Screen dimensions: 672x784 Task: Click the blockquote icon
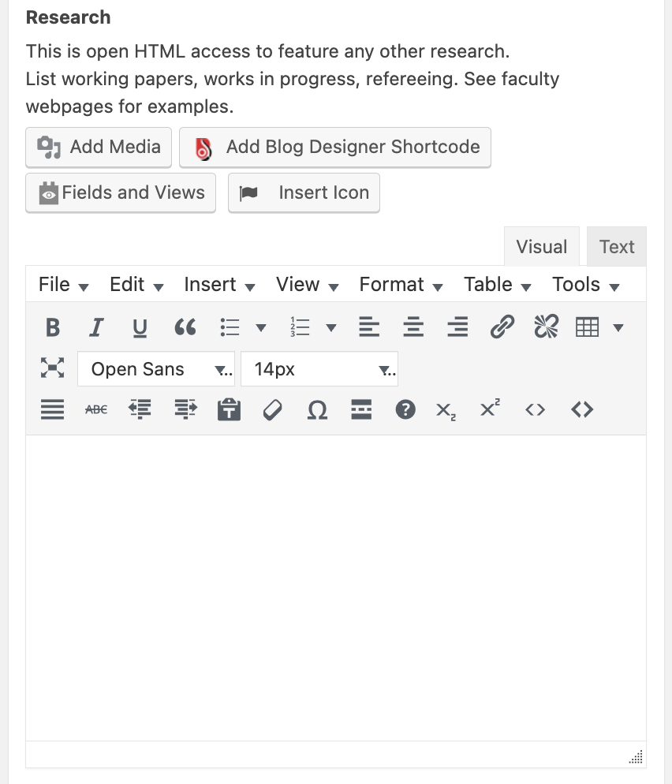point(185,327)
